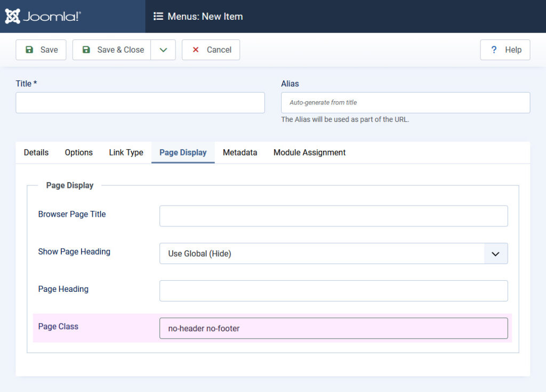Click the Save button
This screenshot has width=546, height=392.
(41, 50)
